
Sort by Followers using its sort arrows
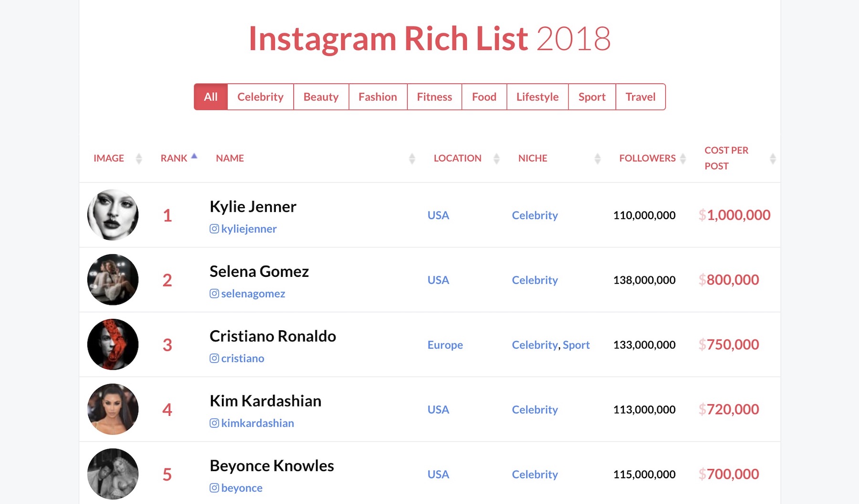683,158
